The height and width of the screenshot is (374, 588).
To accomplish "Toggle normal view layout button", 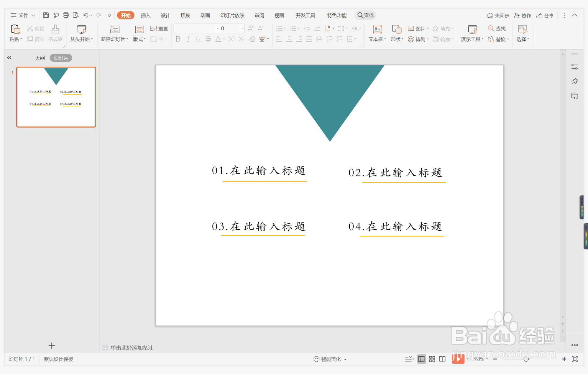I will click(421, 359).
